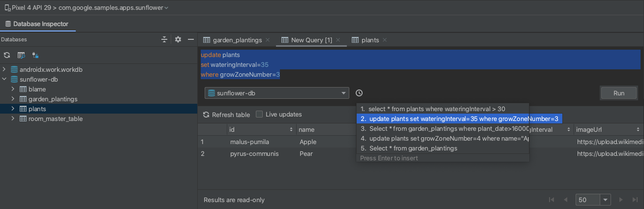Close the New Query [1] tab
This screenshot has height=209, width=644.
[x=338, y=40]
